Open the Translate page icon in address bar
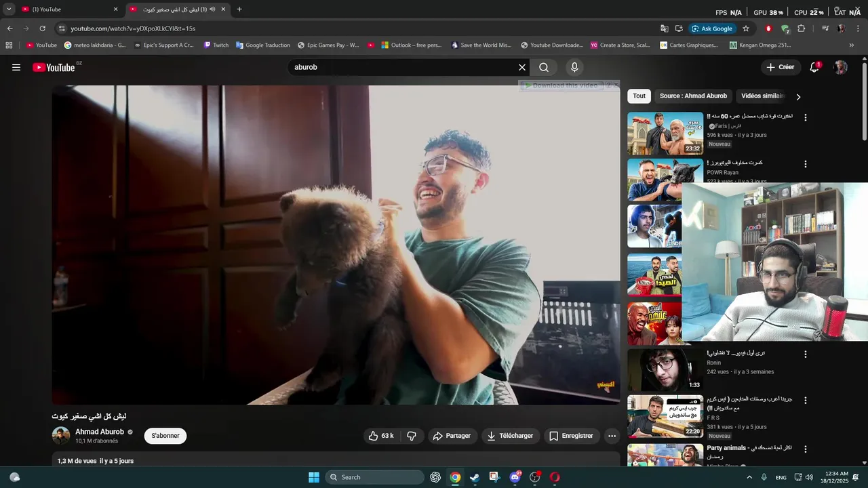Screen dimensions: 868x488 pyautogui.click(x=665, y=28)
